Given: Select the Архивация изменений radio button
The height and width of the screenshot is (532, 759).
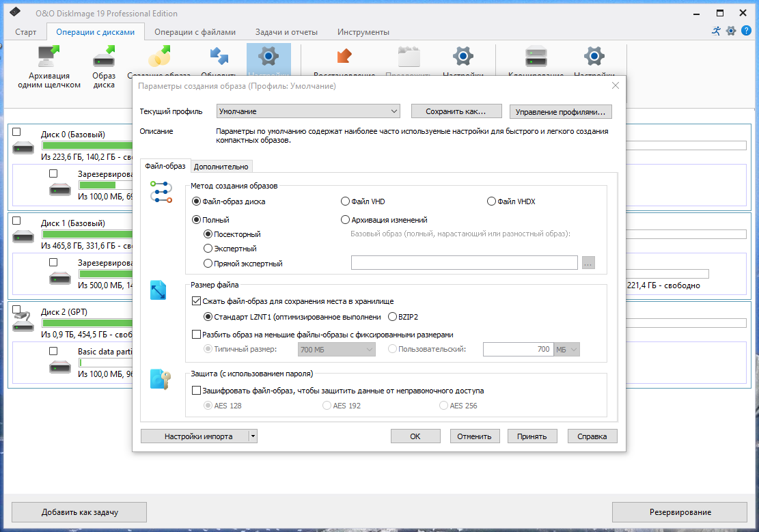Looking at the screenshot, I should point(345,220).
